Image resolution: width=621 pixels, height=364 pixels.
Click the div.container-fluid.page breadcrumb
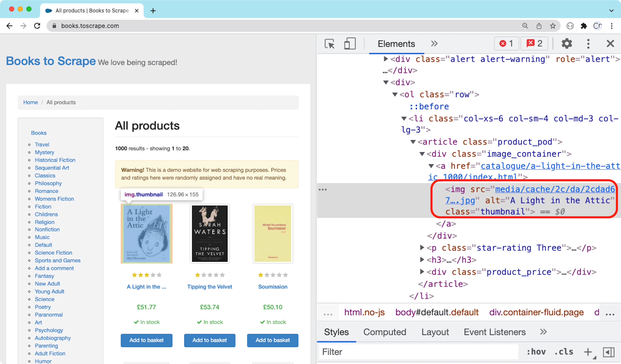(x=536, y=312)
